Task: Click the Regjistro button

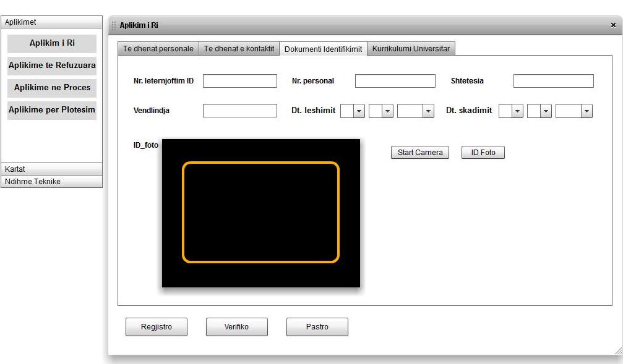Action: pos(156,327)
